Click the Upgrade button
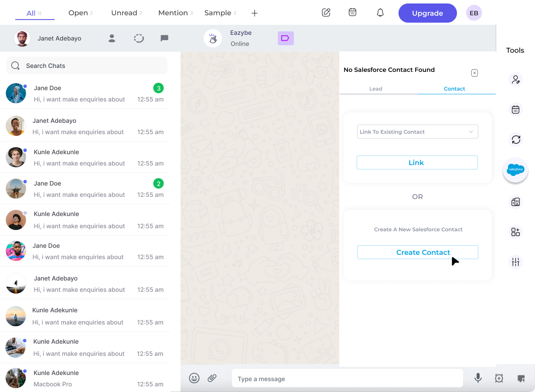The image size is (535, 392). tap(427, 13)
